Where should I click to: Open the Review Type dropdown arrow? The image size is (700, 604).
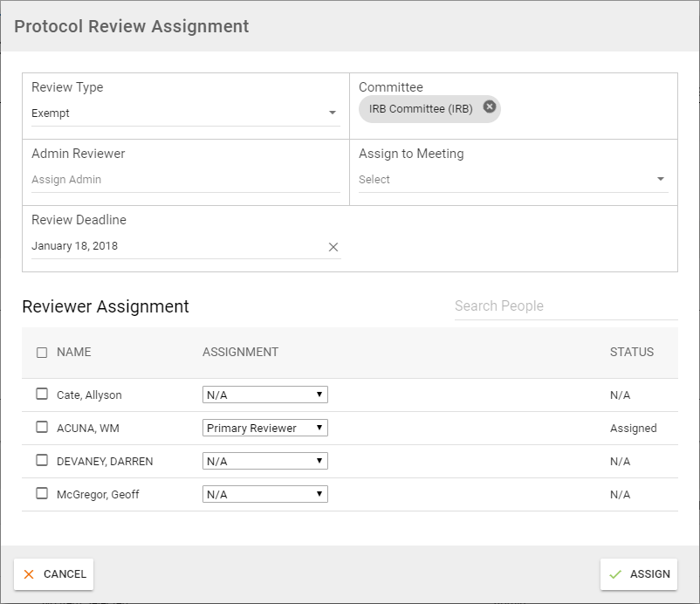(333, 112)
